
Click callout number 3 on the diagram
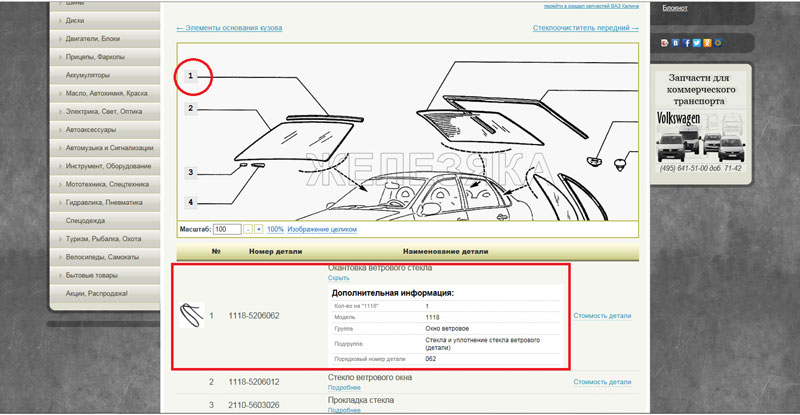190,172
